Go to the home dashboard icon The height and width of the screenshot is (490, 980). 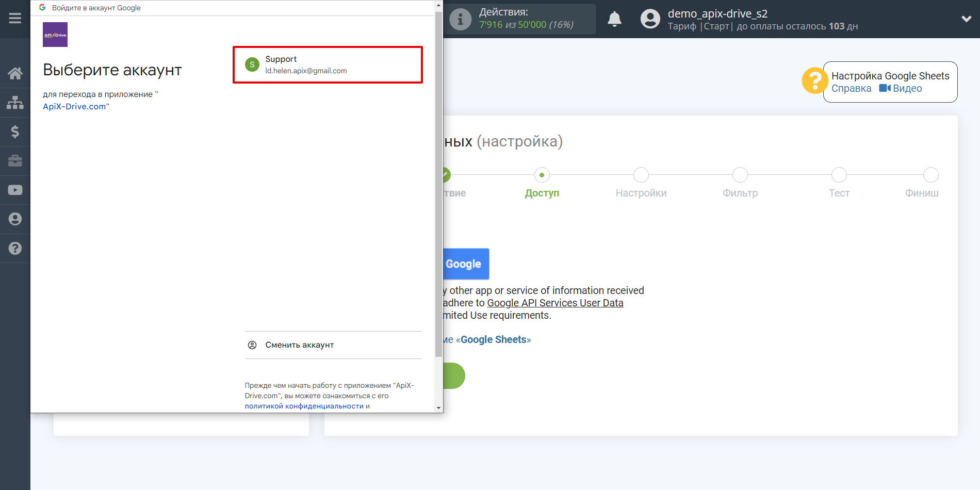(x=15, y=73)
